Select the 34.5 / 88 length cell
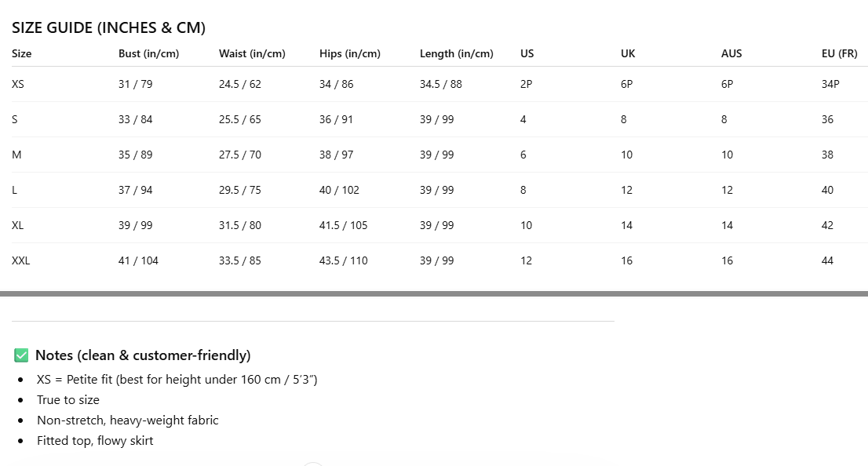868x466 pixels. point(440,84)
